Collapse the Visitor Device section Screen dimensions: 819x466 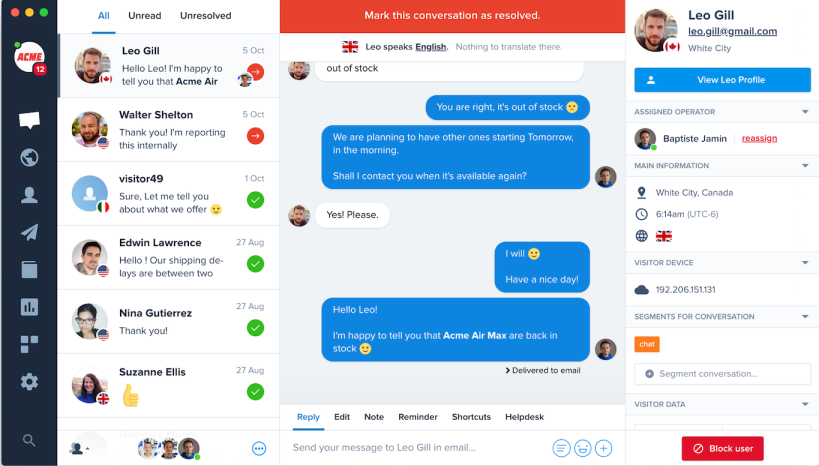805,263
